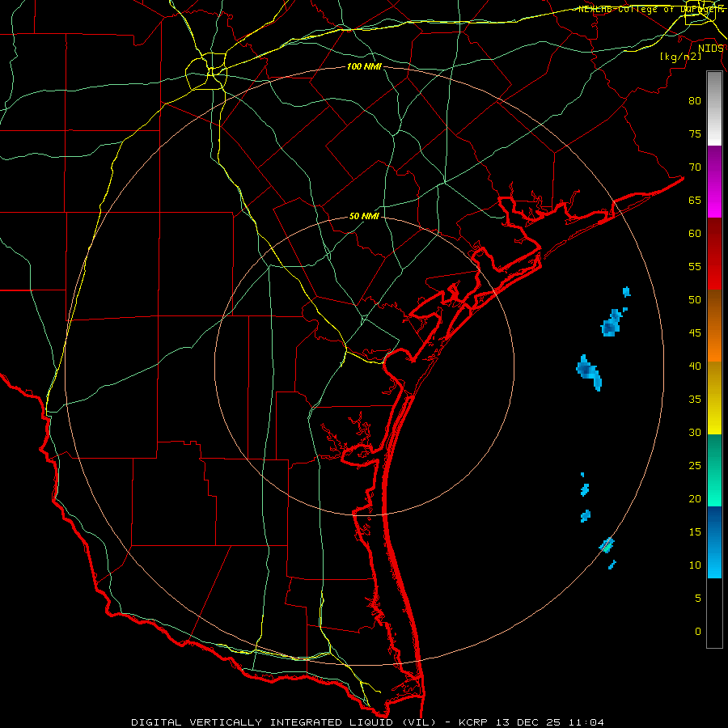The width and height of the screenshot is (728, 728).
Task: Click the 10 value on color scale
Action: click(x=695, y=565)
